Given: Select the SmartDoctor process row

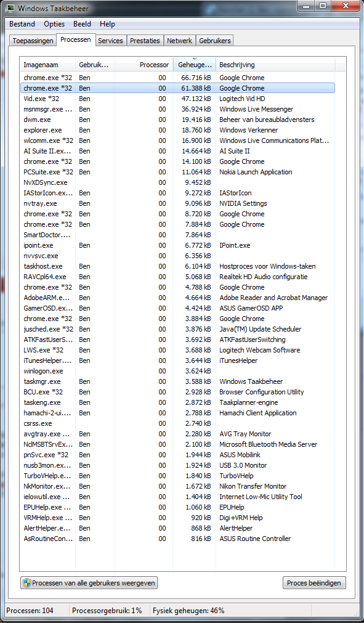Looking at the screenshot, I should tap(177, 235).
